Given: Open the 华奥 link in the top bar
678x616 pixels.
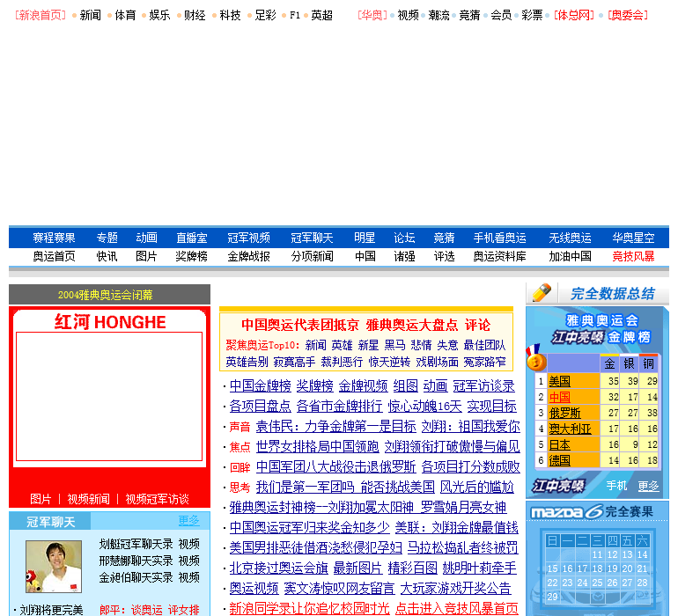Looking at the screenshot, I should pyautogui.click(x=372, y=16).
